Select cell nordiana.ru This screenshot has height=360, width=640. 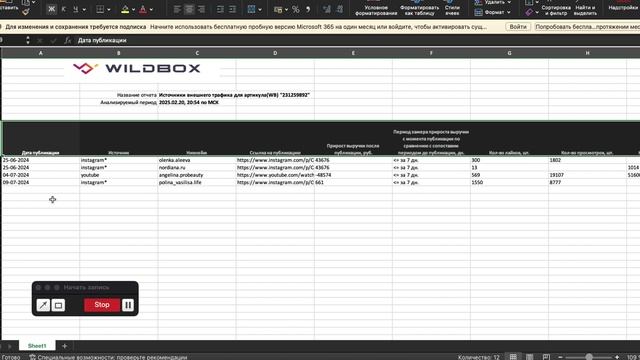point(197,168)
